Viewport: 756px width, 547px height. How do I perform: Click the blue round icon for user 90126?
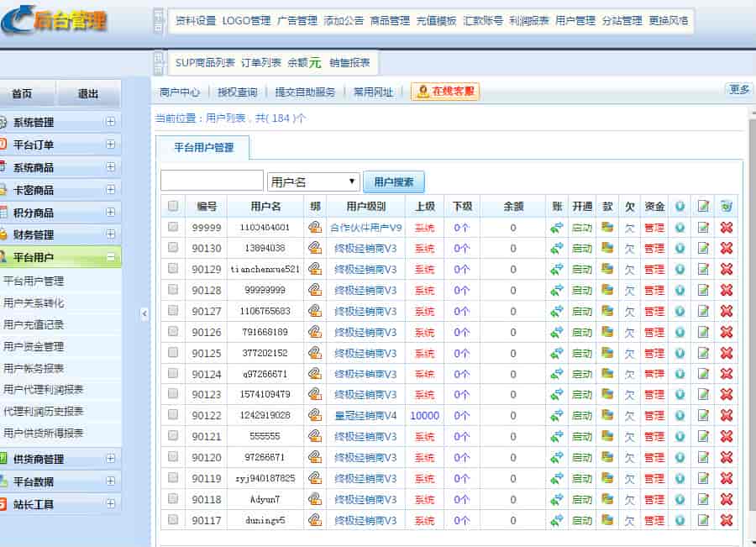coord(680,332)
